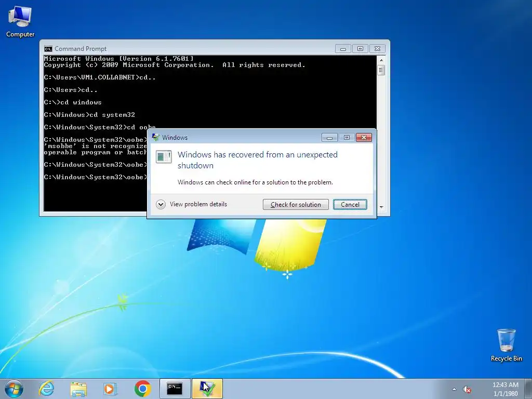Maximize the Windows recovery dialog
This screenshot has height=399, width=532.
347,137
